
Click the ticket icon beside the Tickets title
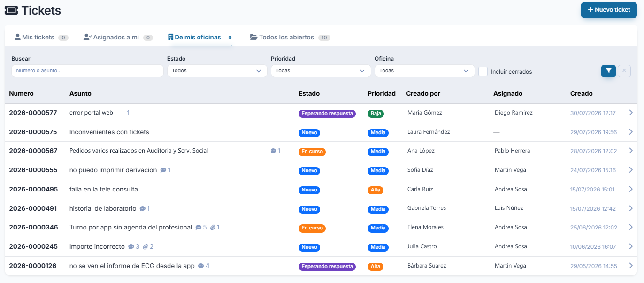[11, 9]
